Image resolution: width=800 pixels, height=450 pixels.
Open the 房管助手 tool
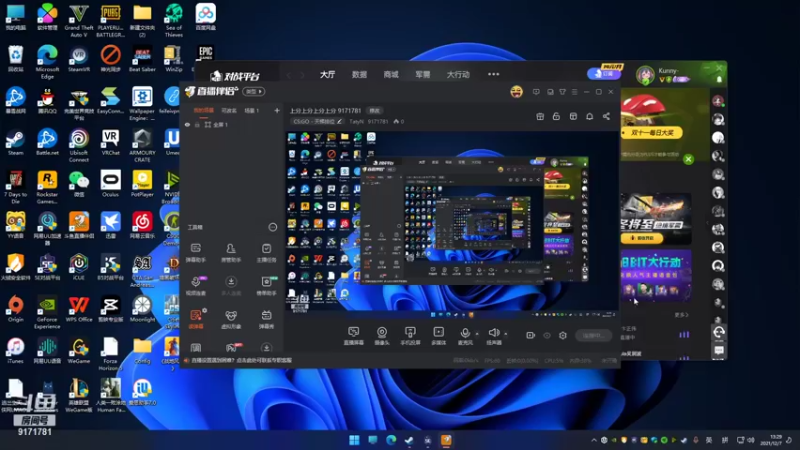pyautogui.click(x=231, y=253)
